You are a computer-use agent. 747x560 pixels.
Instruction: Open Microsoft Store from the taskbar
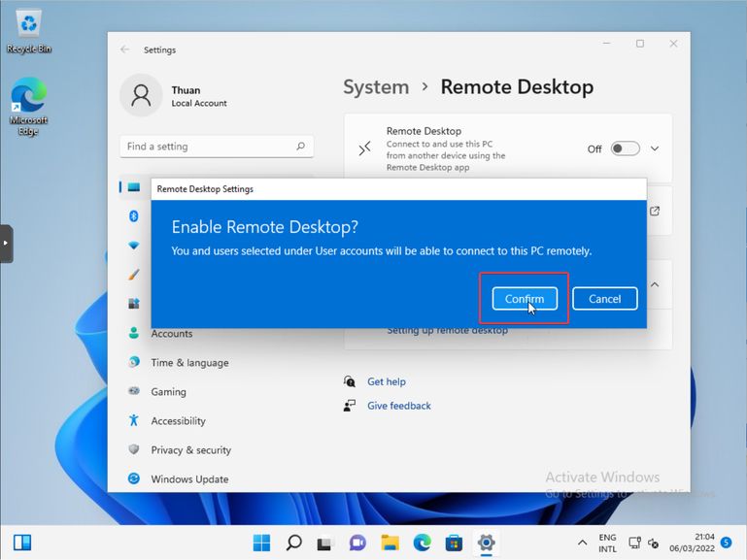click(454, 542)
